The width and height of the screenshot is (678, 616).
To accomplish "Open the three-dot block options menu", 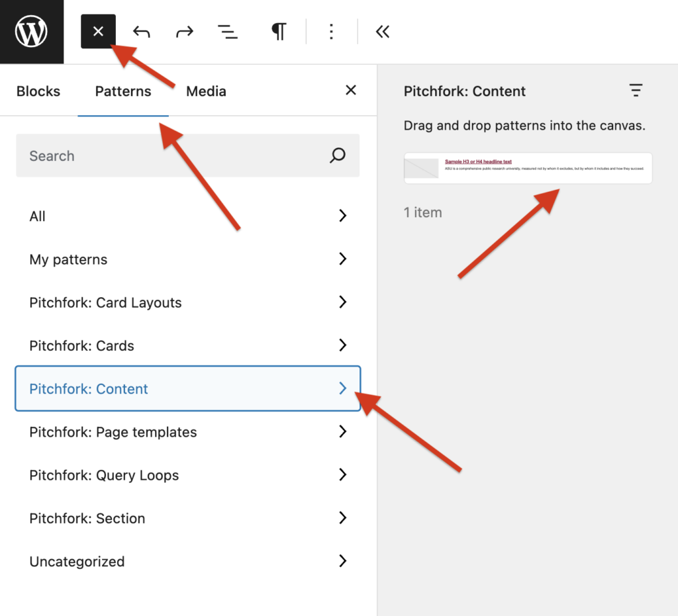I will click(331, 32).
